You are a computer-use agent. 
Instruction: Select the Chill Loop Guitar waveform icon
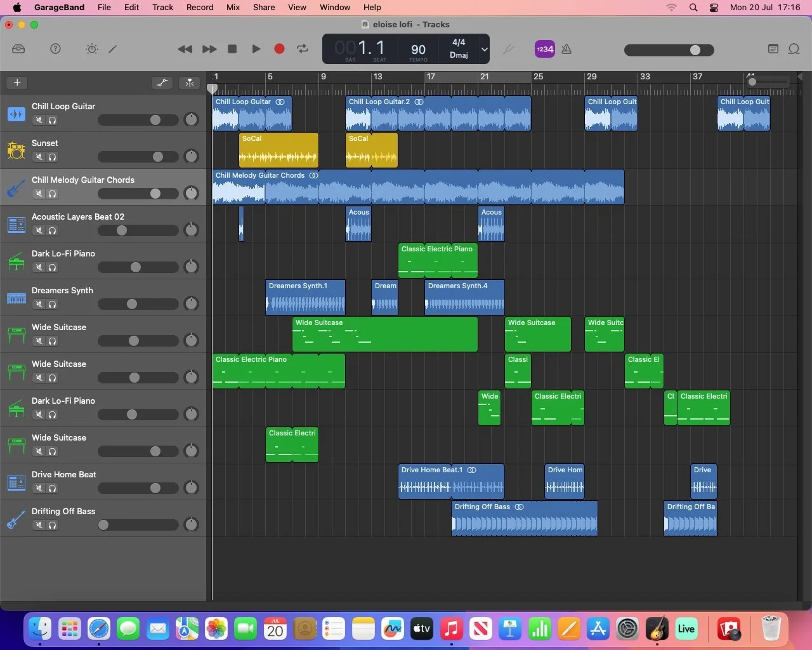point(16,114)
